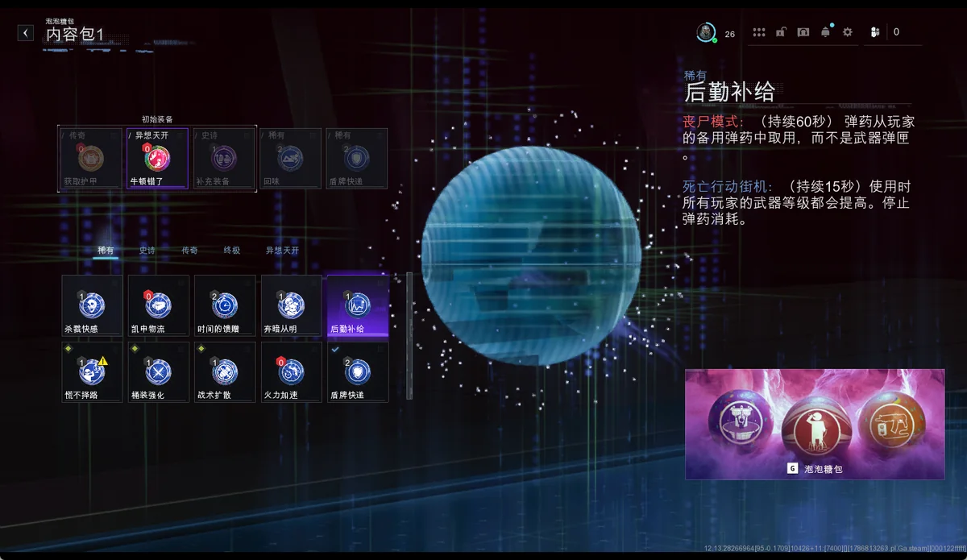Screen dimensions: 967x560
Task: Open the player avatar profile
Action: pos(706,32)
